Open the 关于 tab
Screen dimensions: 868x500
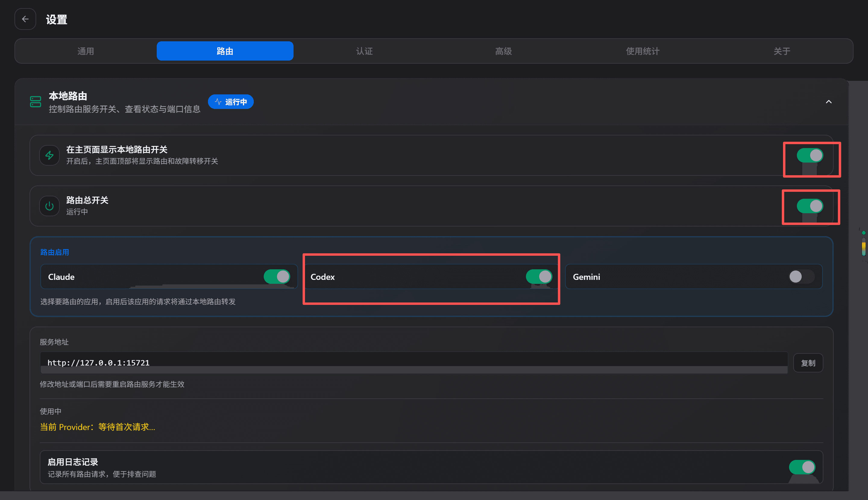point(782,51)
